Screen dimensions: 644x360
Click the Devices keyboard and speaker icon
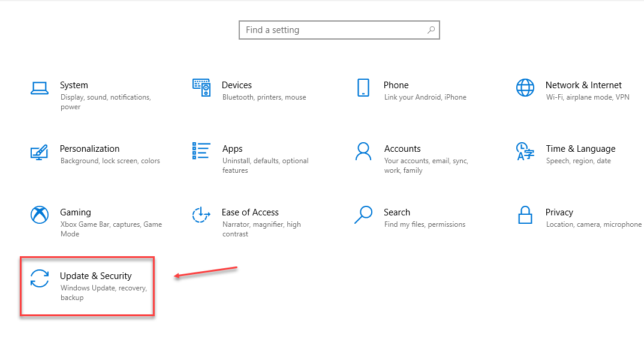coord(201,88)
